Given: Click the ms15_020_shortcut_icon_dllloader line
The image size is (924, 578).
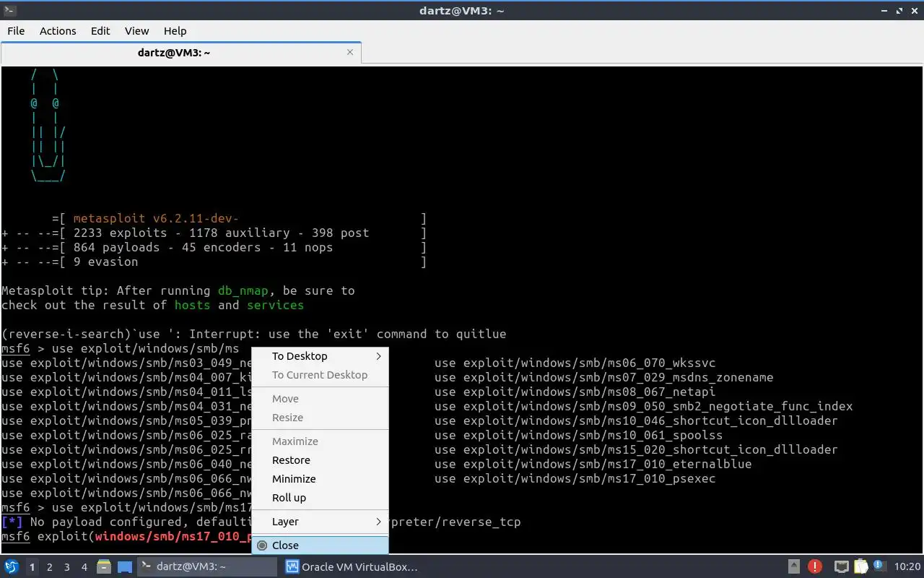Looking at the screenshot, I should coord(636,450).
